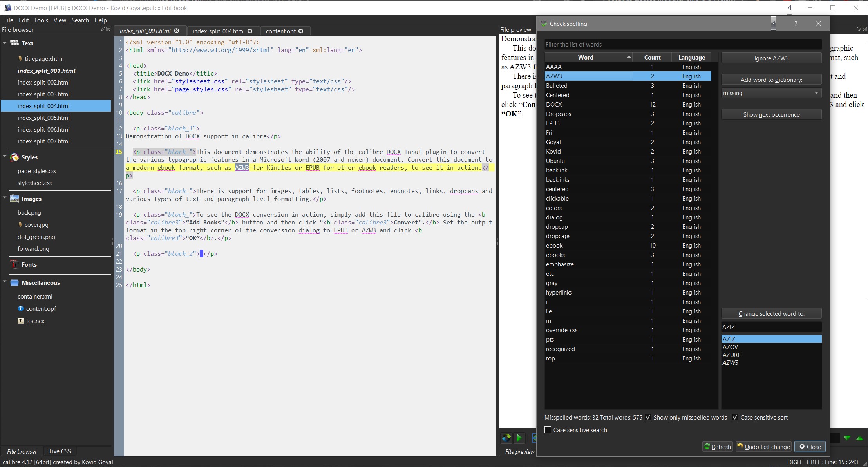868x467 pixels.
Task: Click the green up arrow find-previous icon
Action: 859,438
